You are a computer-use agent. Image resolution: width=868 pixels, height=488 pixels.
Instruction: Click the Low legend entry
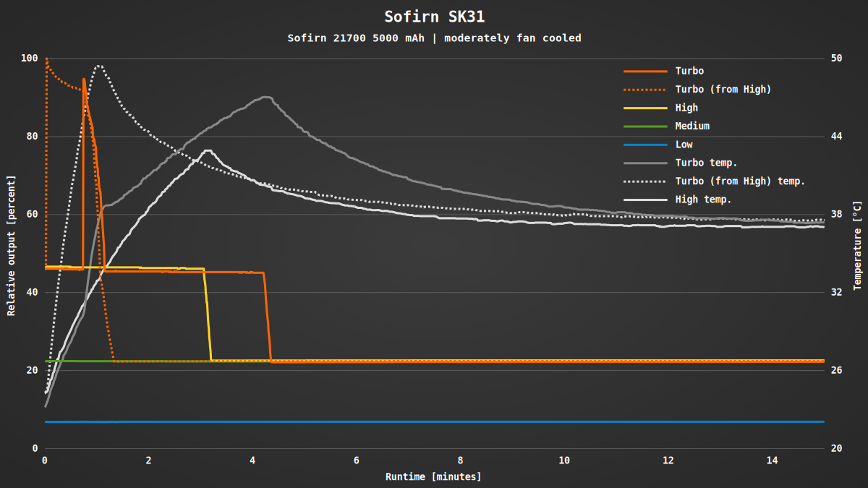658,145
